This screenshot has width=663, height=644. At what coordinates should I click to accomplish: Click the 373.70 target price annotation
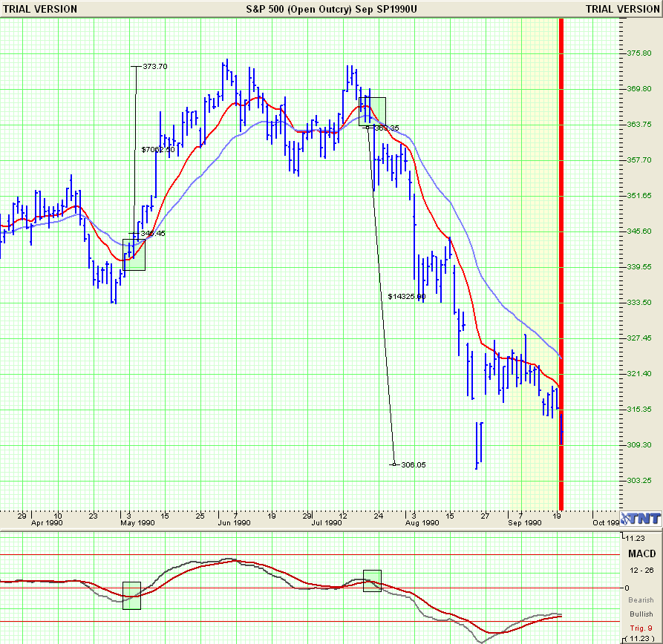pyautogui.click(x=154, y=66)
